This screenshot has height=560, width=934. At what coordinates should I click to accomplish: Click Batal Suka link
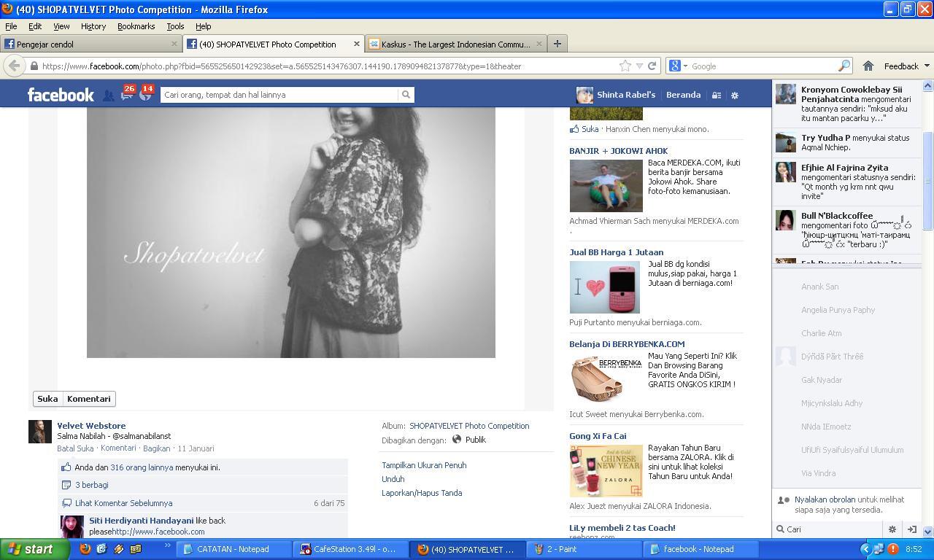click(75, 448)
